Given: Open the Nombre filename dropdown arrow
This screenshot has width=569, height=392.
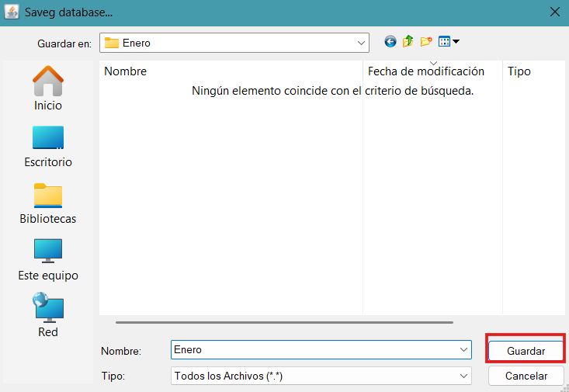Looking at the screenshot, I should (463, 350).
